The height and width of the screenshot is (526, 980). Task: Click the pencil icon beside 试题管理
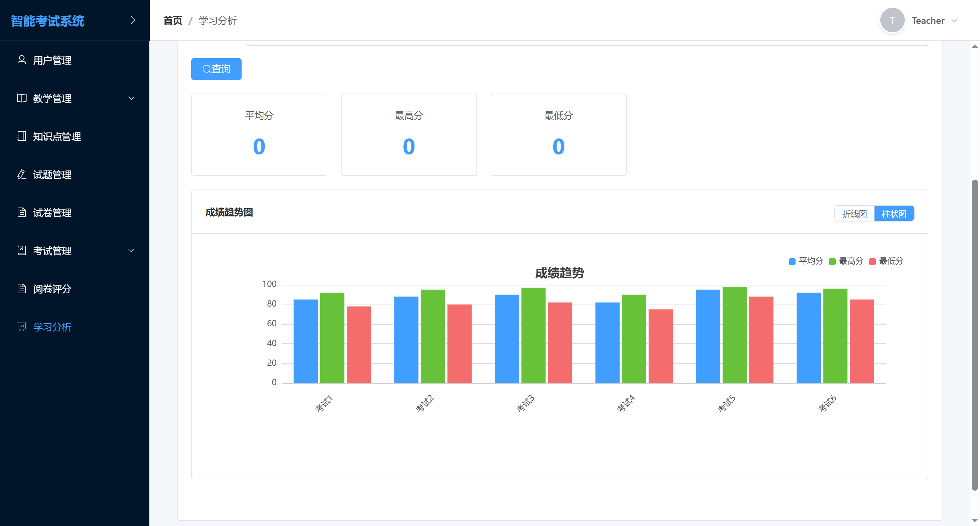(x=22, y=174)
